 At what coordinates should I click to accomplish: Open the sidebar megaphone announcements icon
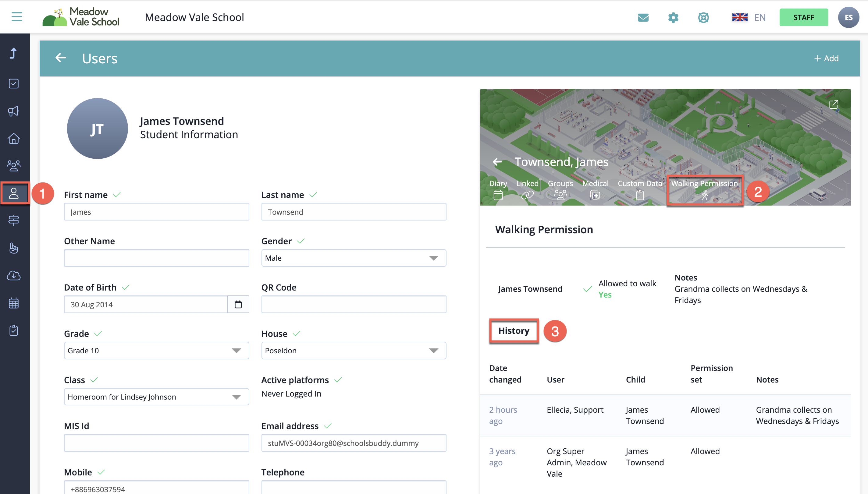(x=14, y=111)
